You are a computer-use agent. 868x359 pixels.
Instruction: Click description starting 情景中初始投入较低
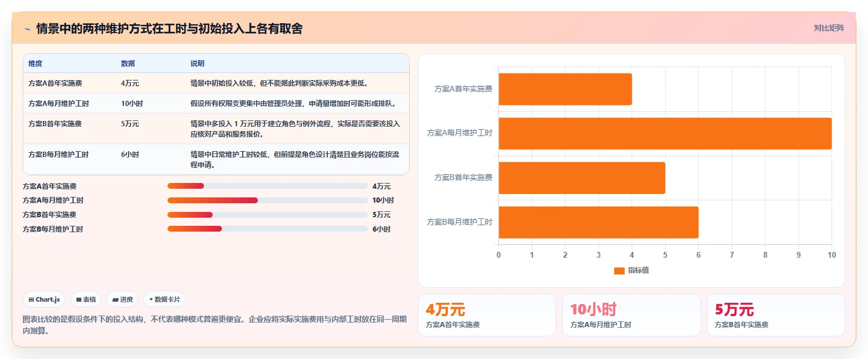click(x=279, y=83)
